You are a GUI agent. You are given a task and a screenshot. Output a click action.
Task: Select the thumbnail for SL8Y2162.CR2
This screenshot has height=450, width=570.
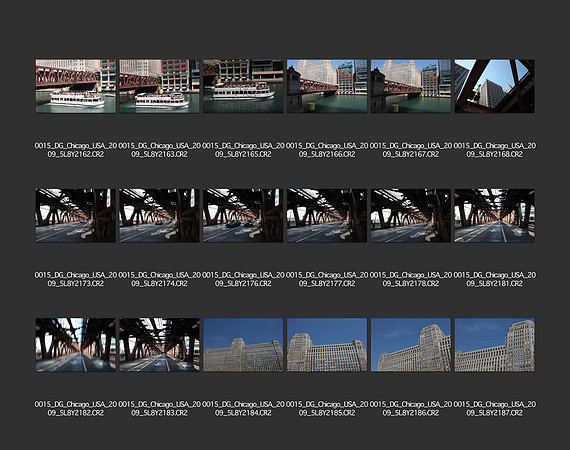[76, 86]
